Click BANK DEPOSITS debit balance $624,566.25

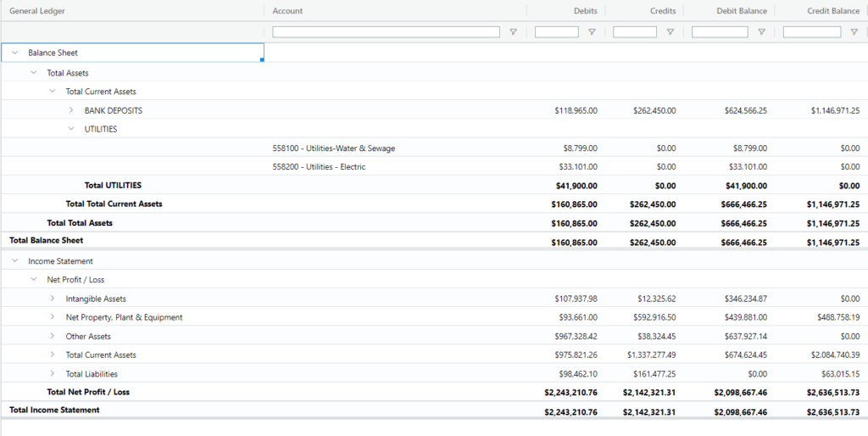[x=746, y=111]
